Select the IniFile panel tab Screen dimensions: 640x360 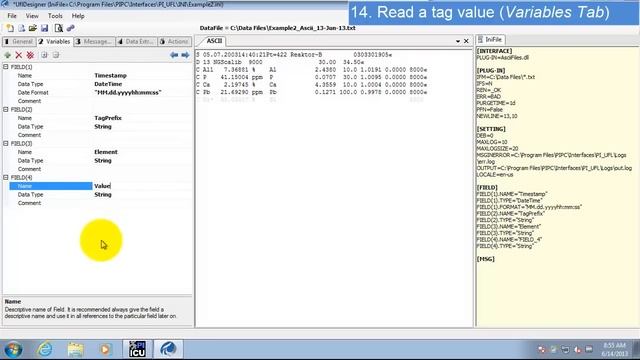click(x=490, y=40)
